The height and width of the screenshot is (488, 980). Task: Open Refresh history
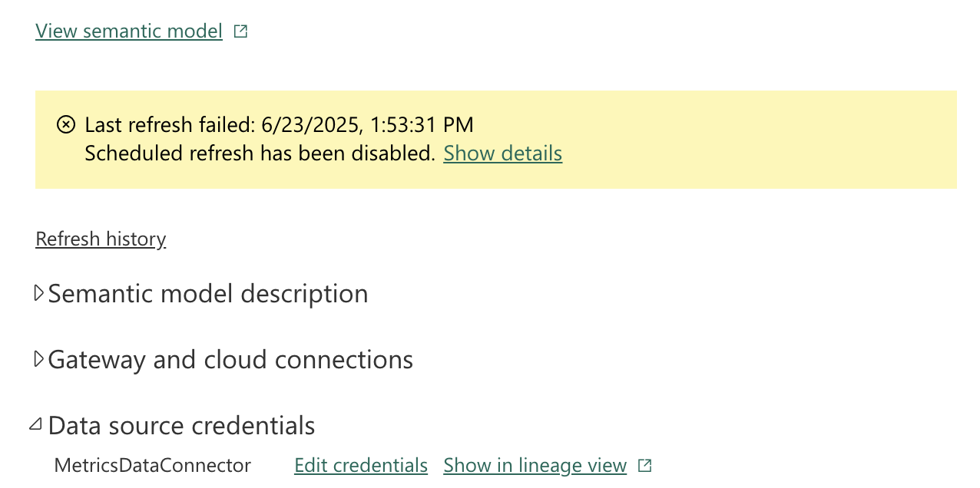click(x=101, y=239)
